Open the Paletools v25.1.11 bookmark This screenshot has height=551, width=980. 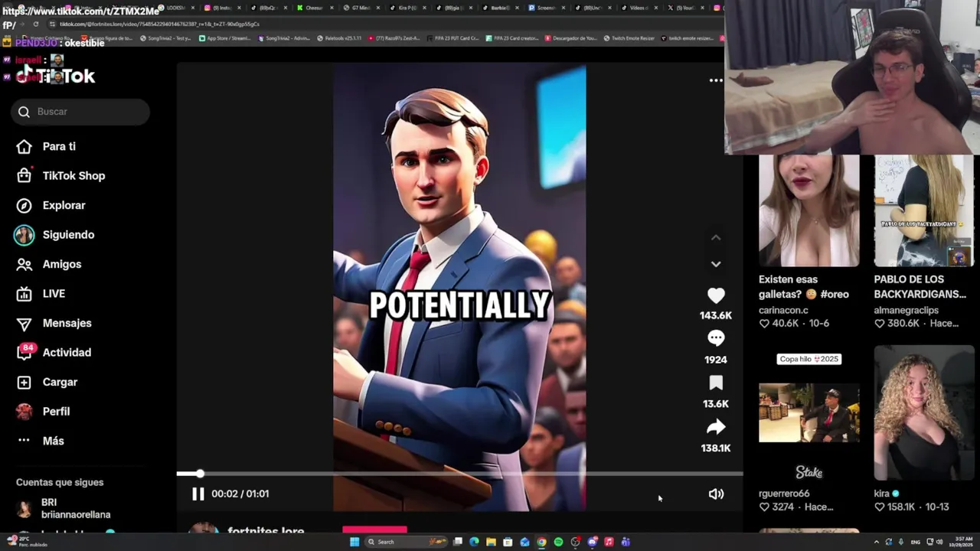[339, 37]
